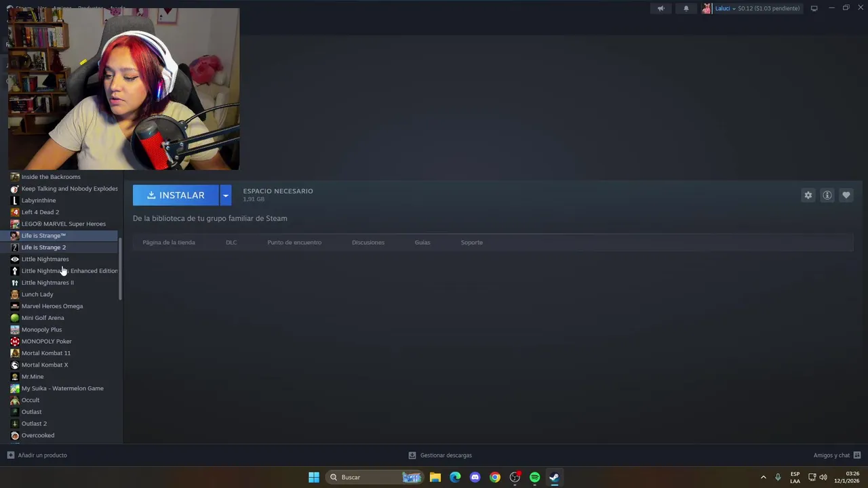Image resolution: width=868 pixels, height=488 pixels.
Task: Click the Steam taskbar icon
Action: [x=554, y=477]
